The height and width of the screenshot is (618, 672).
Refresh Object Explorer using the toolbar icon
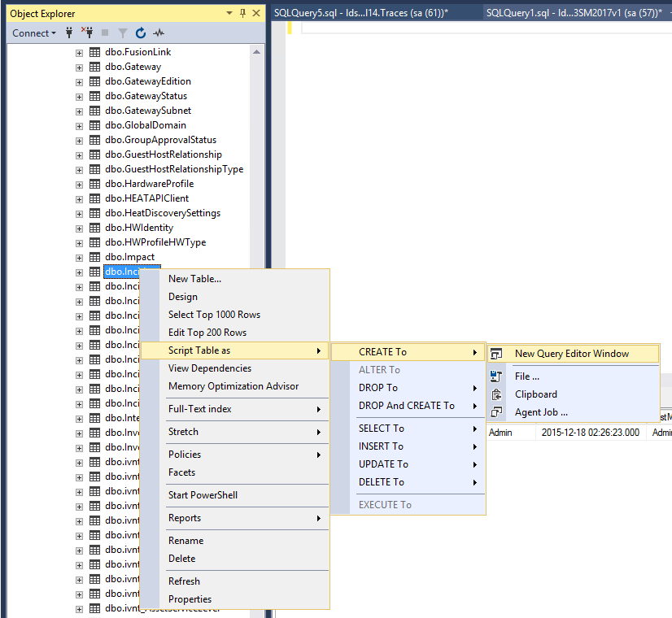coord(141,33)
